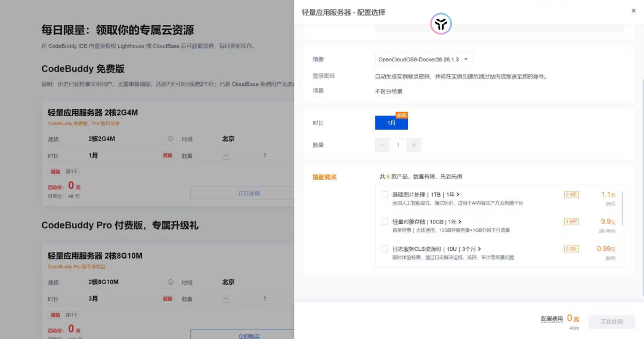Expand 基础图片处理 details chevron

tap(458, 195)
